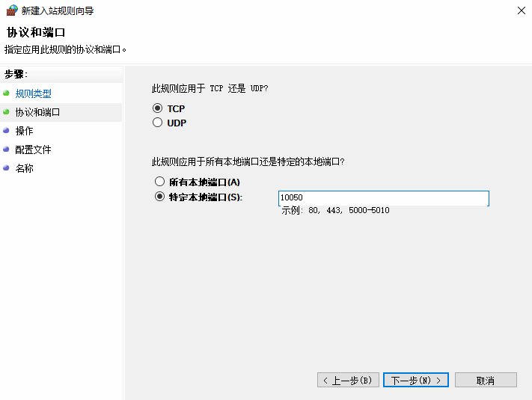Click the example text 示例: 80, 443, 5000-5010
The height and width of the screenshot is (400, 532).
335,211
